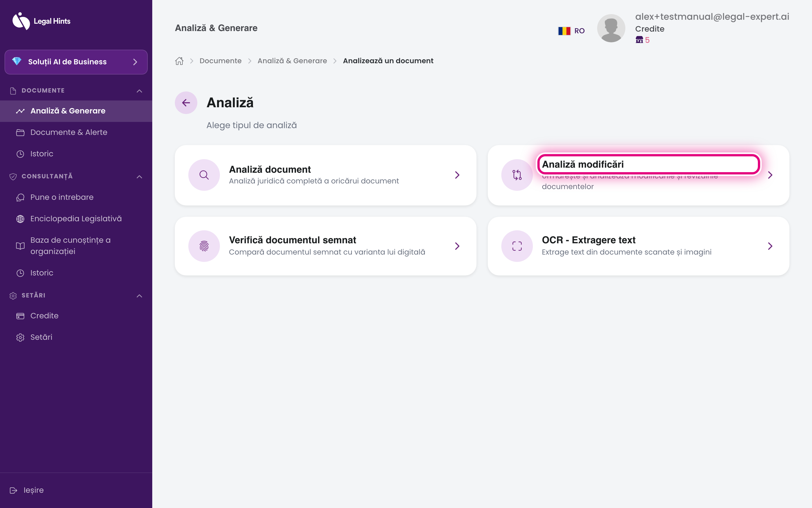
Task: Open Verifică documentul semnat card
Action: (325, 246)
